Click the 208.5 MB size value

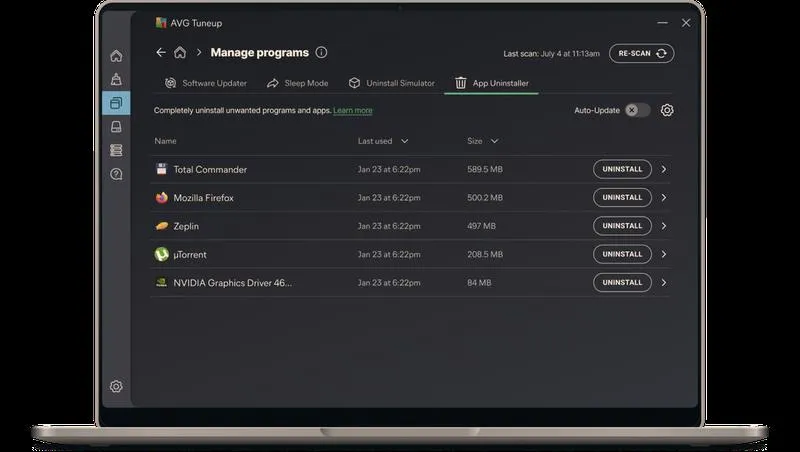pyautogui.click(x=485, y=254)
